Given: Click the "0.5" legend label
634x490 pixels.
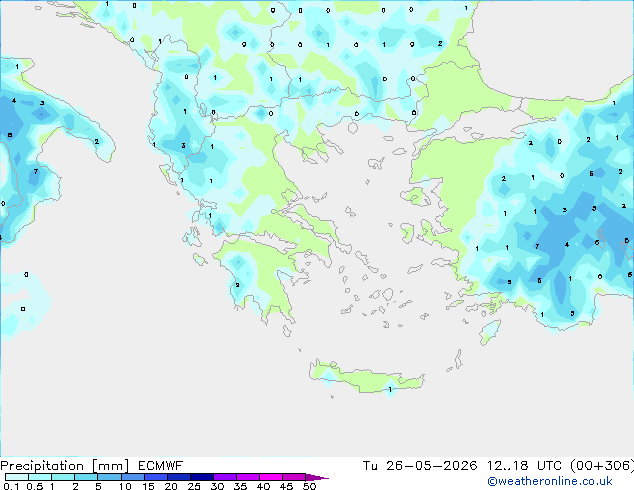Looking at the screenshot, I should tap(34, 486).
